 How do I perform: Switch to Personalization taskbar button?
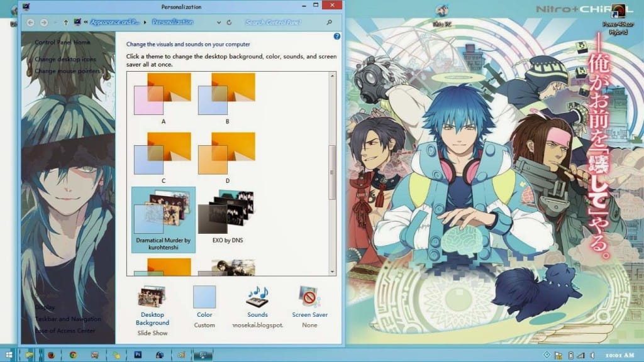[x=203, y=355]
